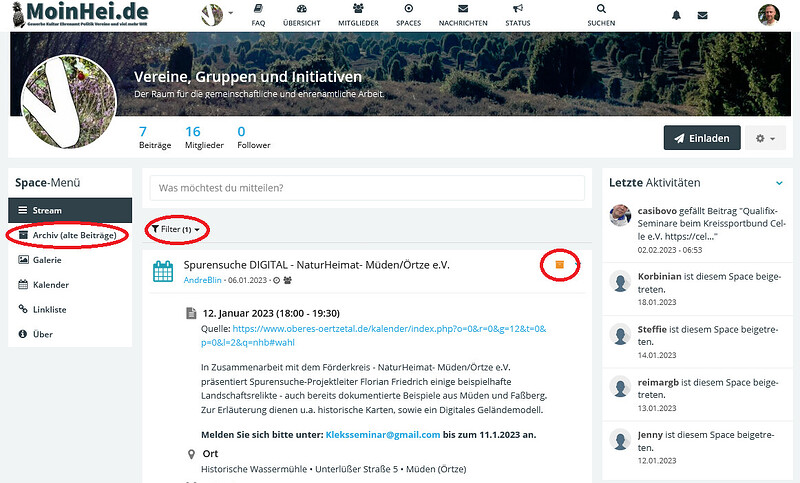800x483 pixels.
Task: Click casibovo's avatar in activities
Action: 620,215
